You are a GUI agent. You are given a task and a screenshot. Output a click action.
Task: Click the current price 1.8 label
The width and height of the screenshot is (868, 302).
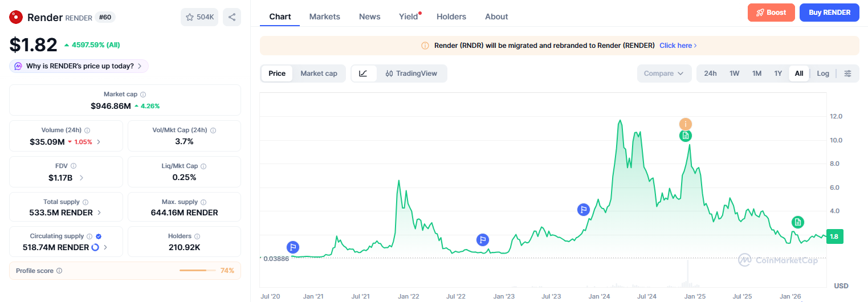pyautogui.click(x=834, y=236)
